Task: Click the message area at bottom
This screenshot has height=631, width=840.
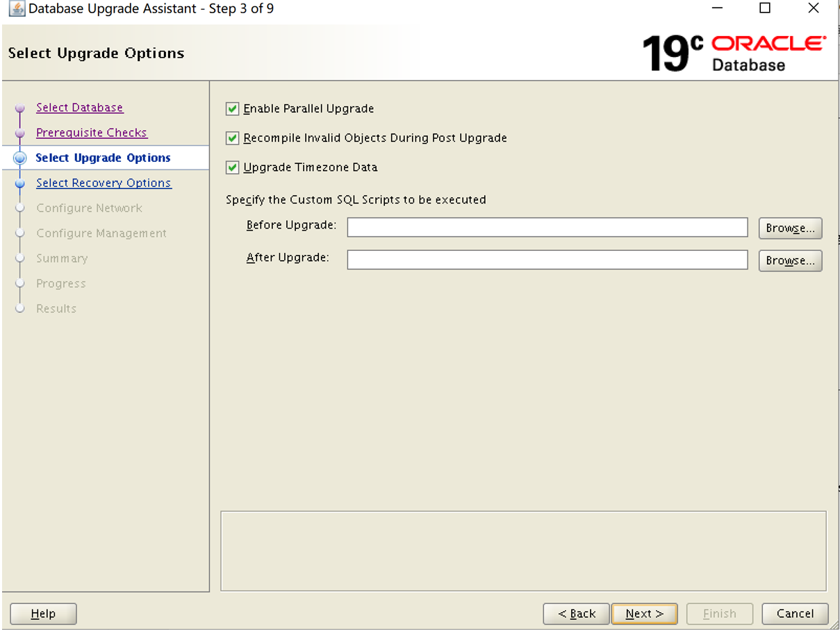Action: [523, 551]
